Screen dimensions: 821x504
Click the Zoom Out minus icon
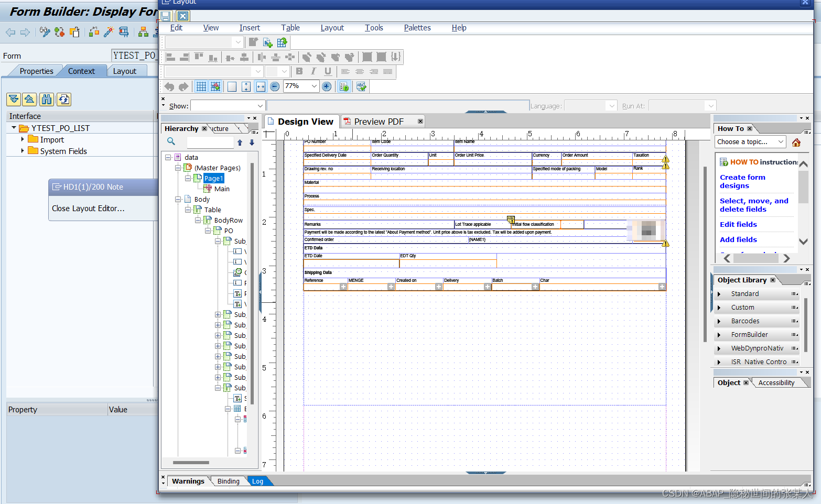(x=275, y=86)
